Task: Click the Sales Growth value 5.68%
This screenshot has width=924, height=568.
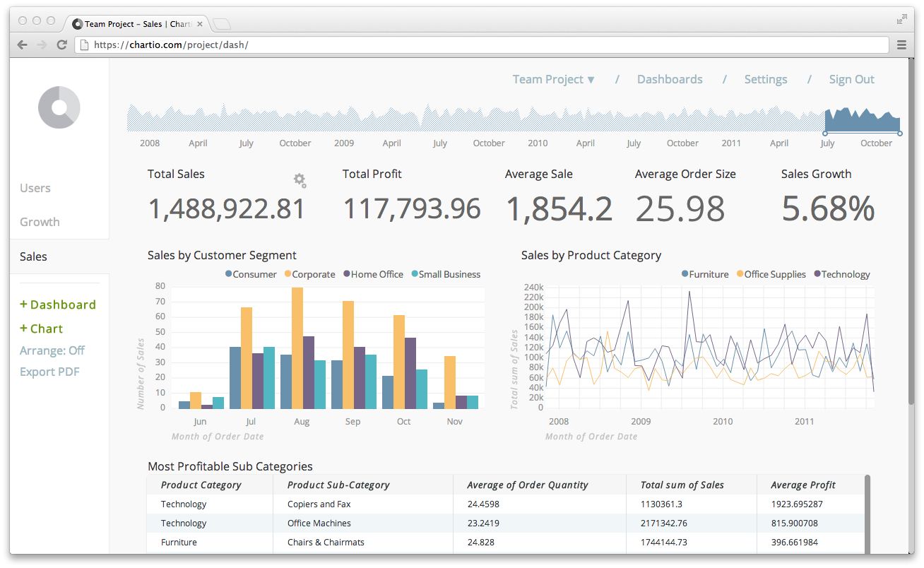Action: (828, 208)
